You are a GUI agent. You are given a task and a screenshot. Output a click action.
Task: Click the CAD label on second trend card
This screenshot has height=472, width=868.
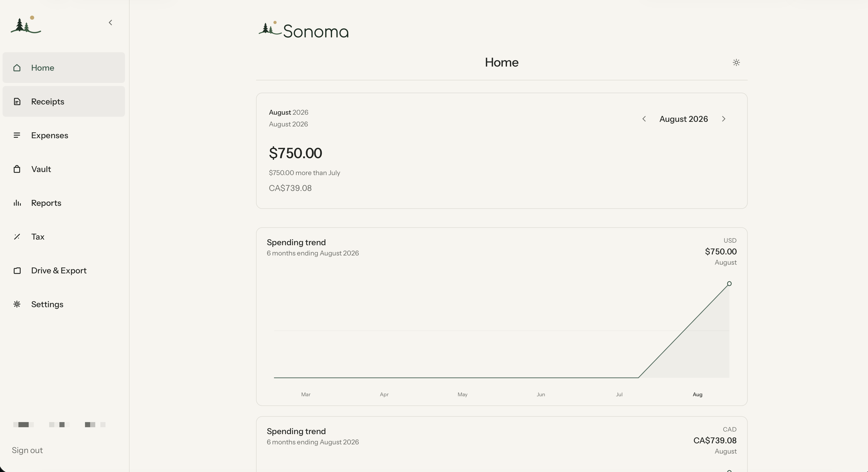[729, 430]
